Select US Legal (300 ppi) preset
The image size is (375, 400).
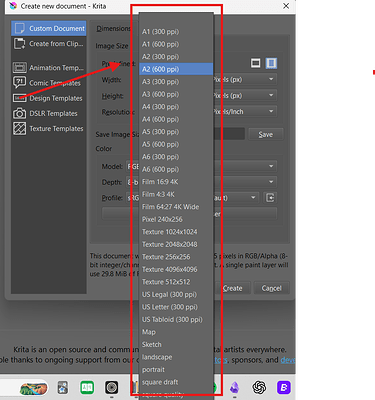coord(176,294)
